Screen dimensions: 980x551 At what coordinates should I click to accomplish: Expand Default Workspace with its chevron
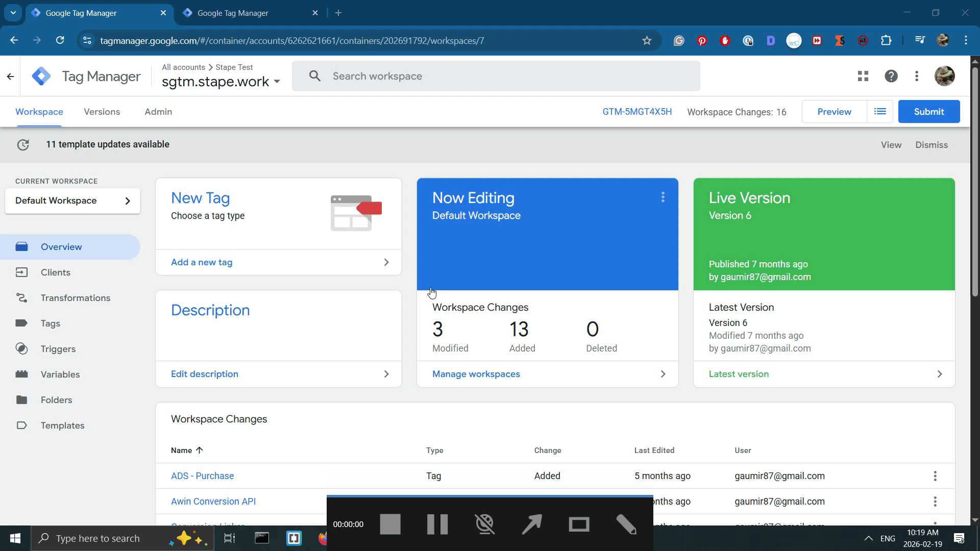[x=128, y=201]
